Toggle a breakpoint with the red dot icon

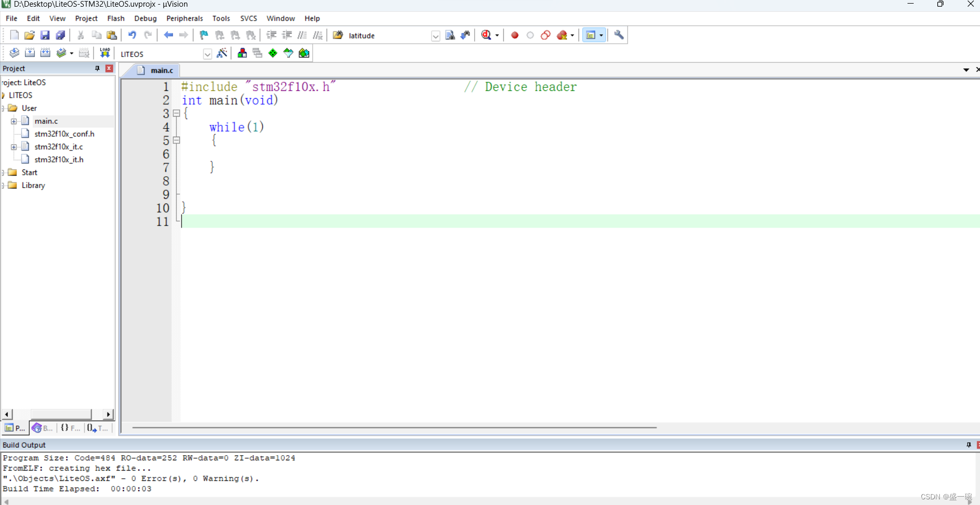(x=515, y=35)
